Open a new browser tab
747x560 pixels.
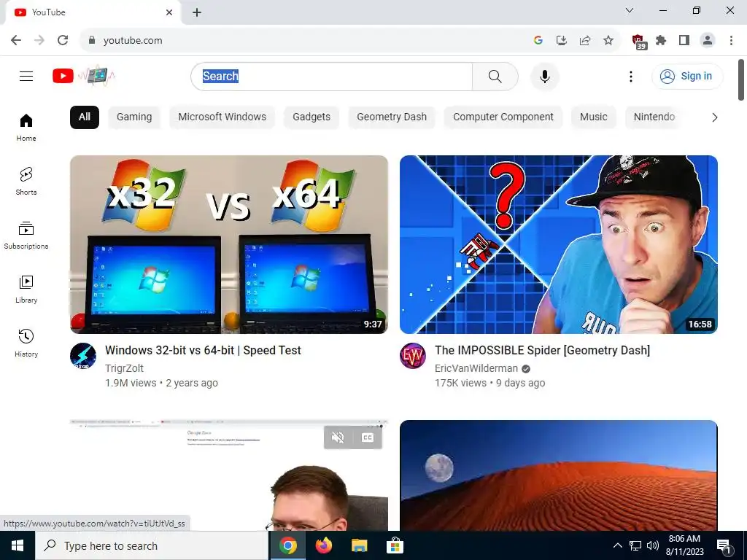(x=197, y=12)
